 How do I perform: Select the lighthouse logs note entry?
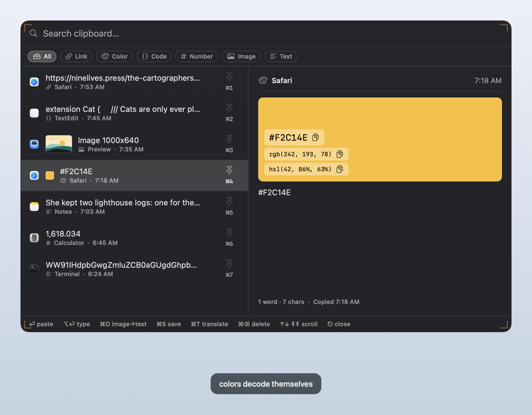[x=135, y=206]
